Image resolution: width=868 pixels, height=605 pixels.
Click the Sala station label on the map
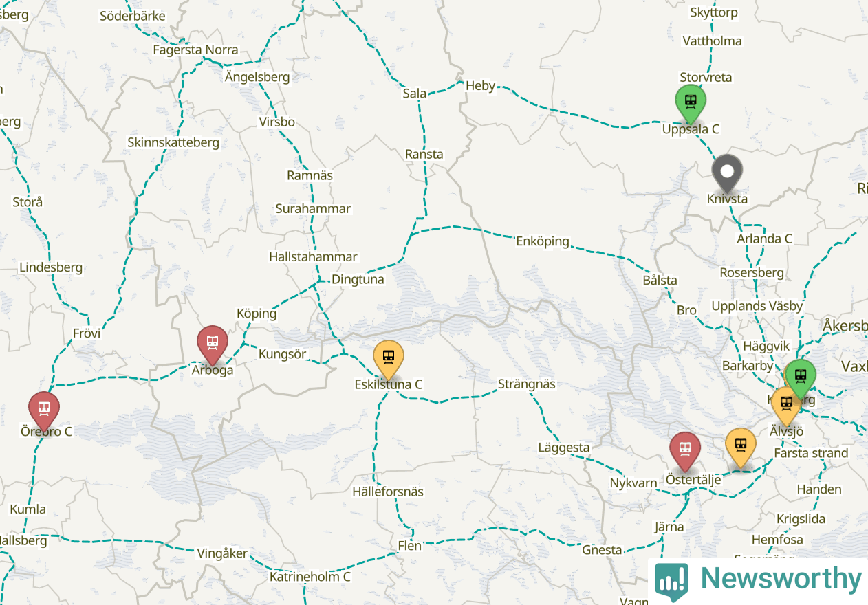(x=415, y=93)
